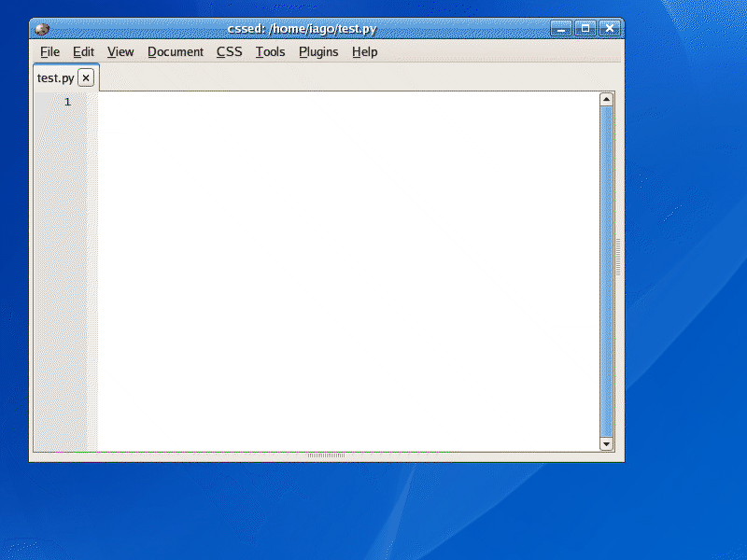
Task: Close the test.py tab
Action: click(x=86, y=77)
